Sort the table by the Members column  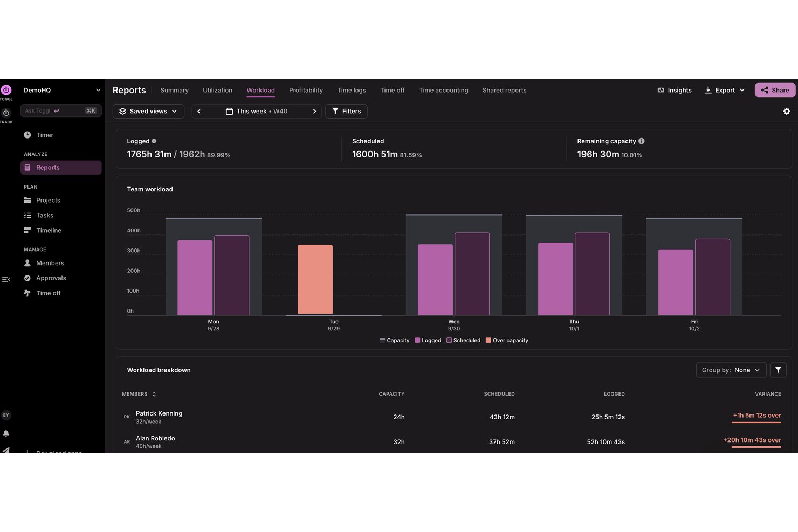click(139, 394)
